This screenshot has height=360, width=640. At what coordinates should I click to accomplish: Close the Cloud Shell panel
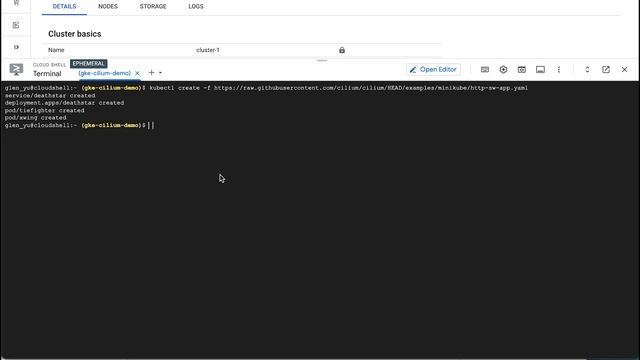(x=624, y=70)
